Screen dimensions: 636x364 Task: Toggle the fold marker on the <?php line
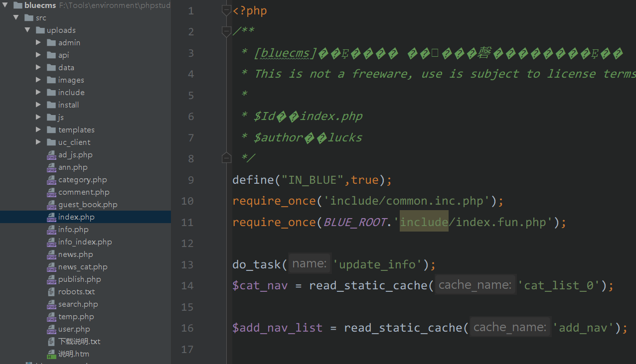(x=226, y=10)
